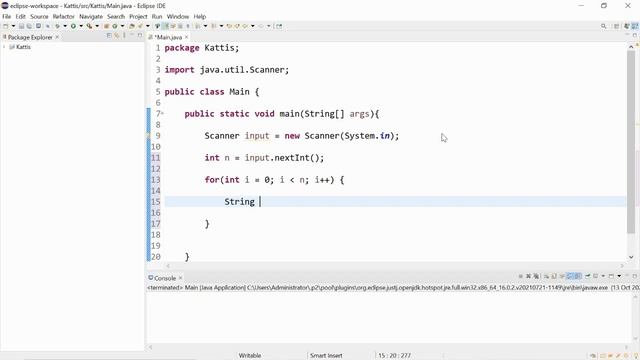
Task: Open the File menu
Action: tap(7, 16)
